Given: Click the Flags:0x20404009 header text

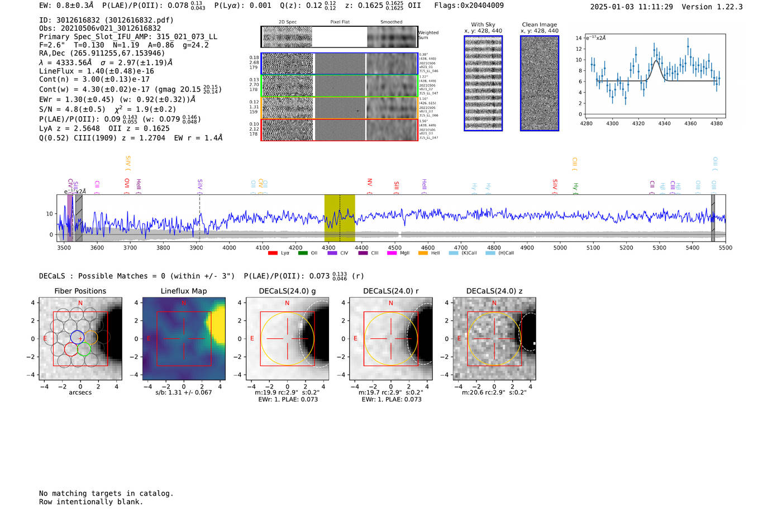Looking at the screenshot, I should (469, 6).
